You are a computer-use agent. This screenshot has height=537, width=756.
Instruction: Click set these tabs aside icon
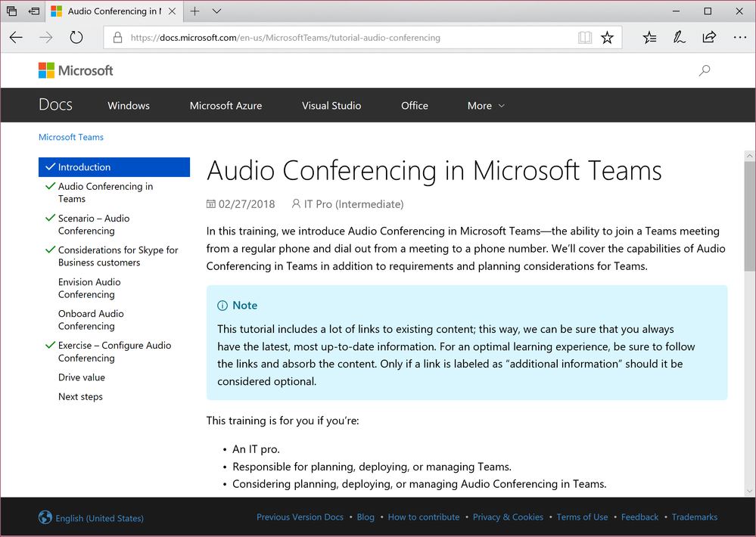[34, 11]
